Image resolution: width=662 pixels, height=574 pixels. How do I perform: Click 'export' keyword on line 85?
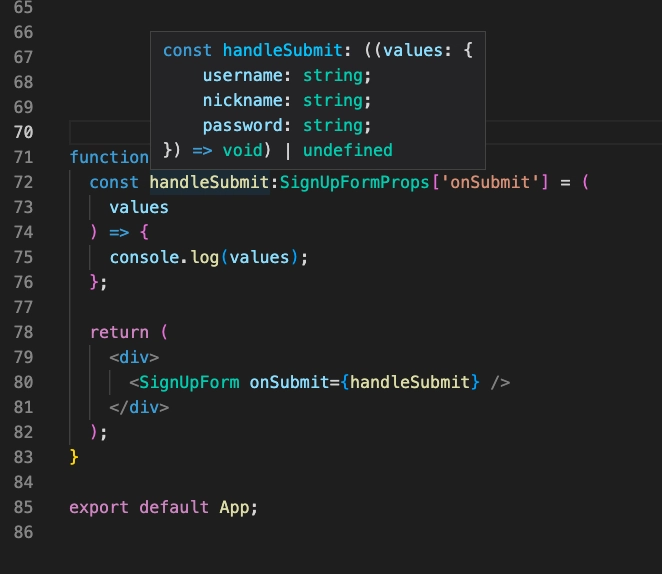click(99, 507)
